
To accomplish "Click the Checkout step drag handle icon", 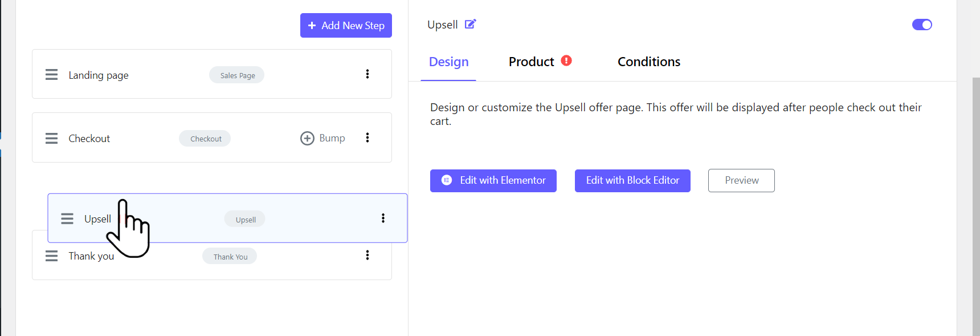I will click(x=52, y=138).
